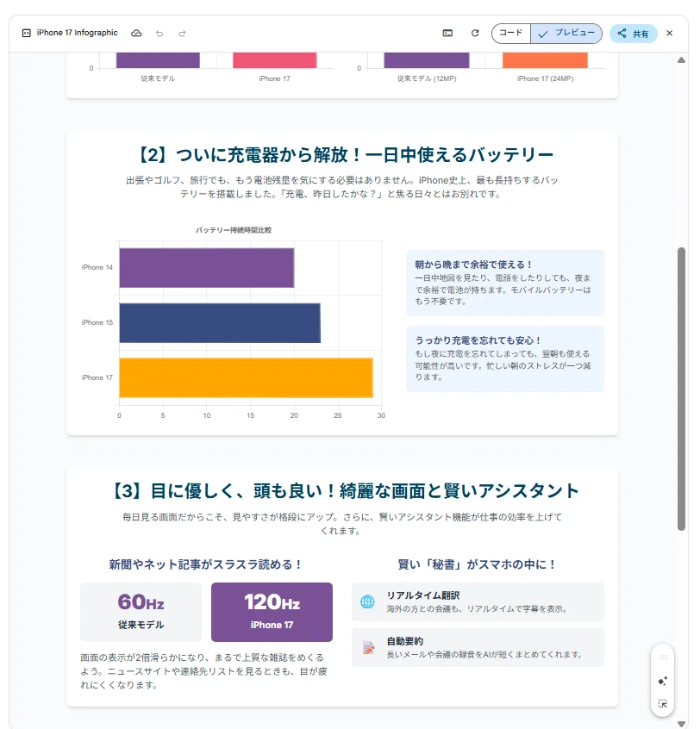
Task: Click the cloud save status icon
Action: point(136,33)
